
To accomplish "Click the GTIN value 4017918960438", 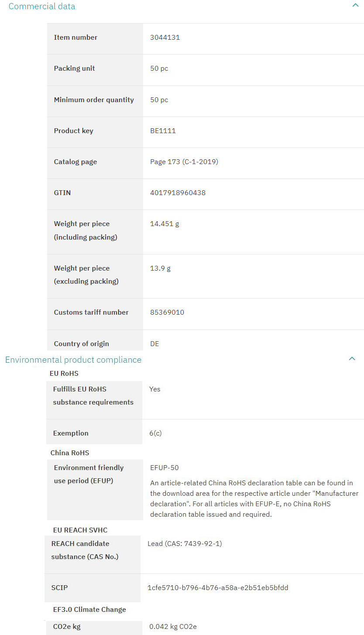I will (x=178, y=193).
